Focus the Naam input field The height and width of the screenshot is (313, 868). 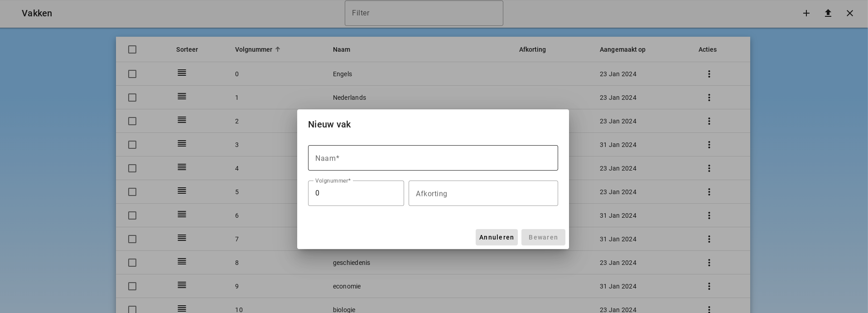tap(433, 158)
